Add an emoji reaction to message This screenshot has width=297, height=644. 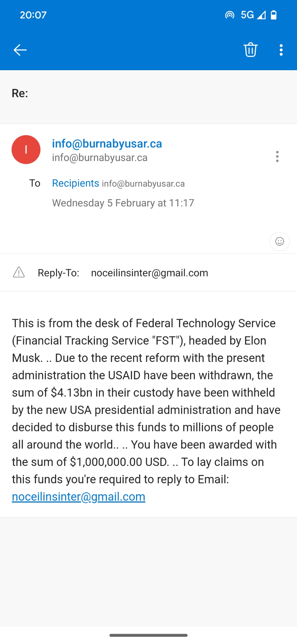[279, 241]
